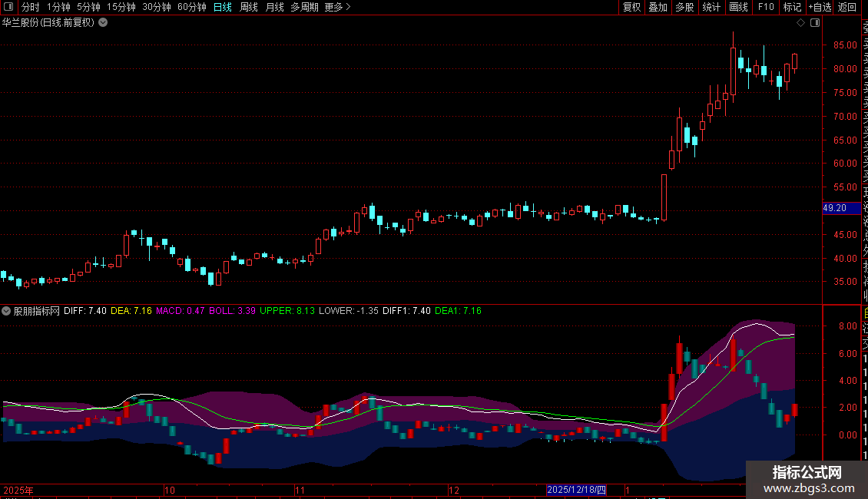
Task: Click the 80.00 price axis label
Action: click(x=845, y=69)
